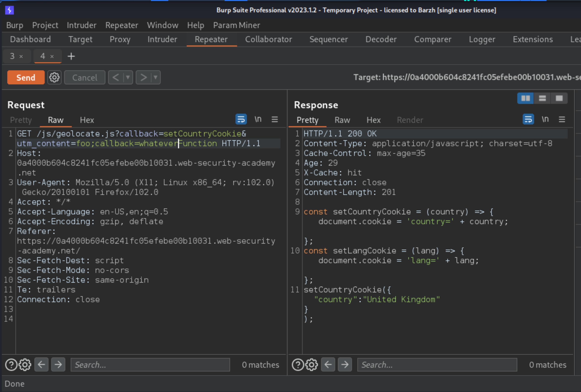Screen dimensions: 581x392
Task: Click 'Content-Length: 201' in response
Action: click(x=350, y=192)
